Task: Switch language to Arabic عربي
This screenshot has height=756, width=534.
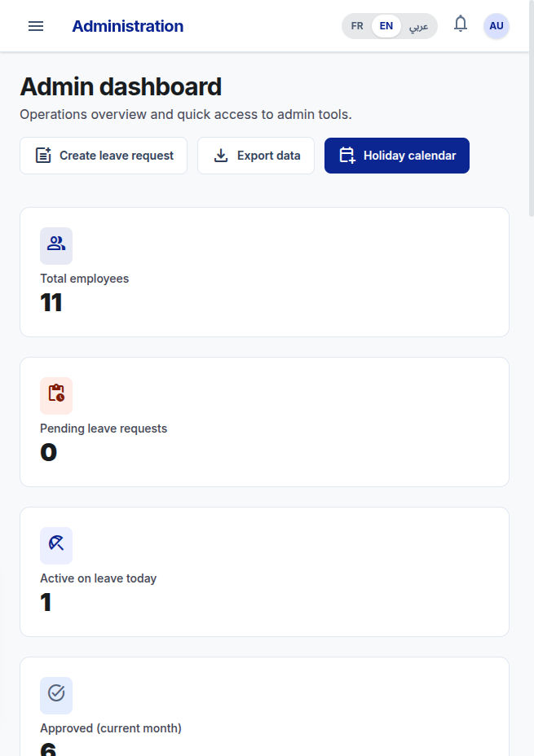Action: pyautogui.click(x=419, y=26)
